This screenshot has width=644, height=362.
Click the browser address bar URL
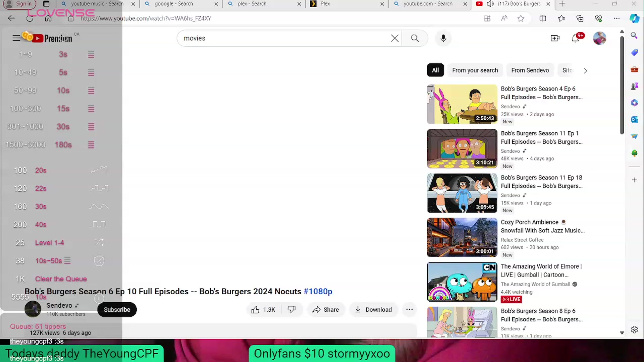click(x=146, y=18)
